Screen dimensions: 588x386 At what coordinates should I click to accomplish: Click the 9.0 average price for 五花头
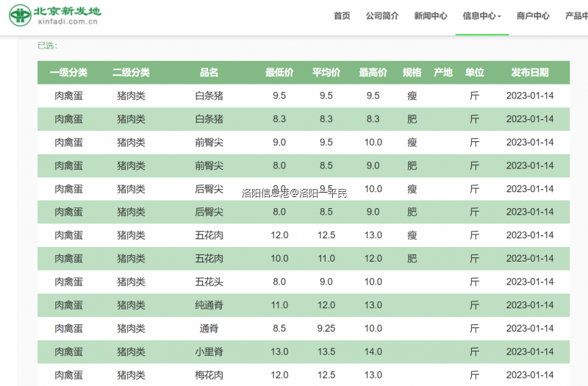[326, 282]
